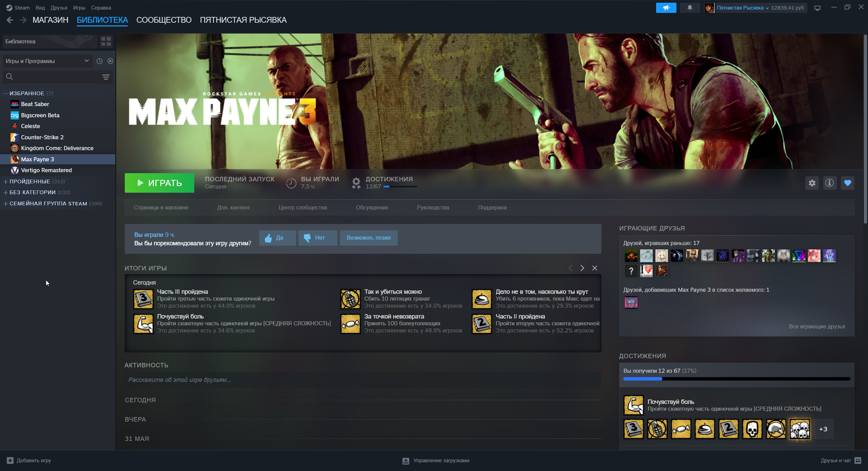Open the 'Игры и Программы' filter dropdown
The image size is (868, 471).
tap(47, 61)
